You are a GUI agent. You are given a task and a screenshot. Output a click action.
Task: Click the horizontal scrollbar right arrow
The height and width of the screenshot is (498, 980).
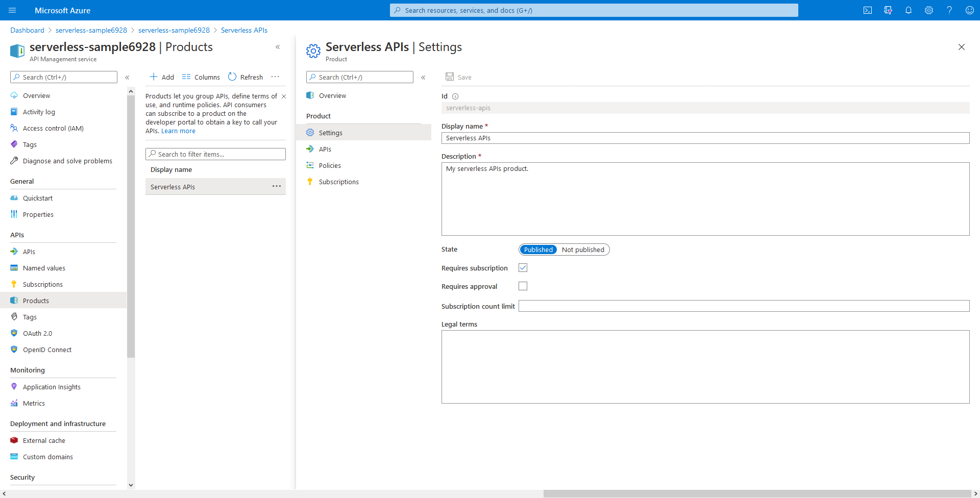point(976,494)
